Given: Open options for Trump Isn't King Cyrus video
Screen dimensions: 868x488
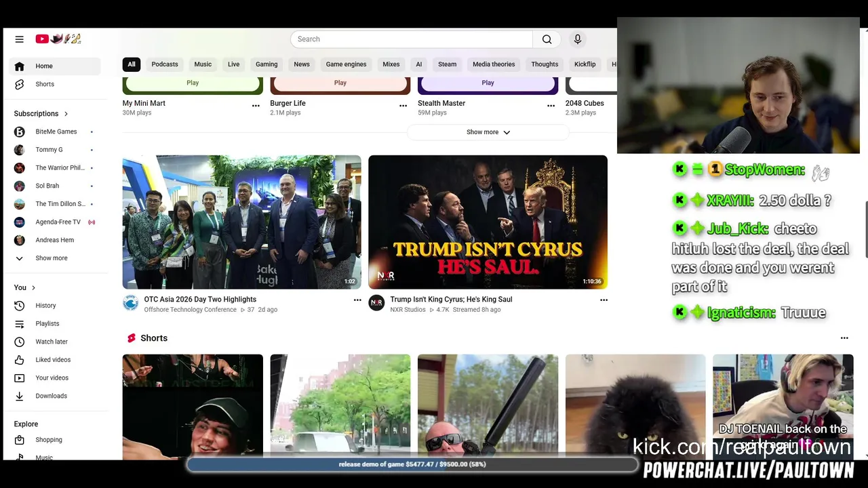Looking at the screenshot, I should point(604,300).
